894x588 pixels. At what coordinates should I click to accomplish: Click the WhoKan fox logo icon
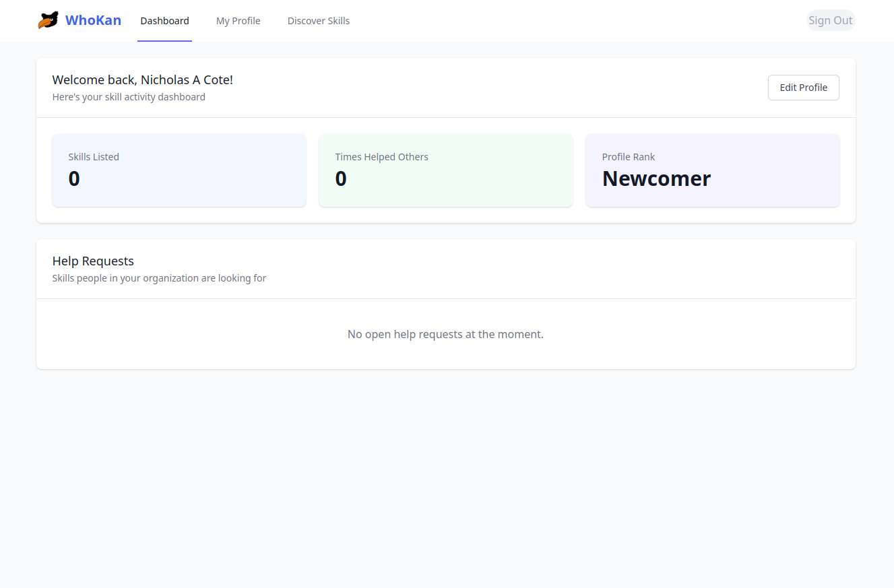click(47, 20)
